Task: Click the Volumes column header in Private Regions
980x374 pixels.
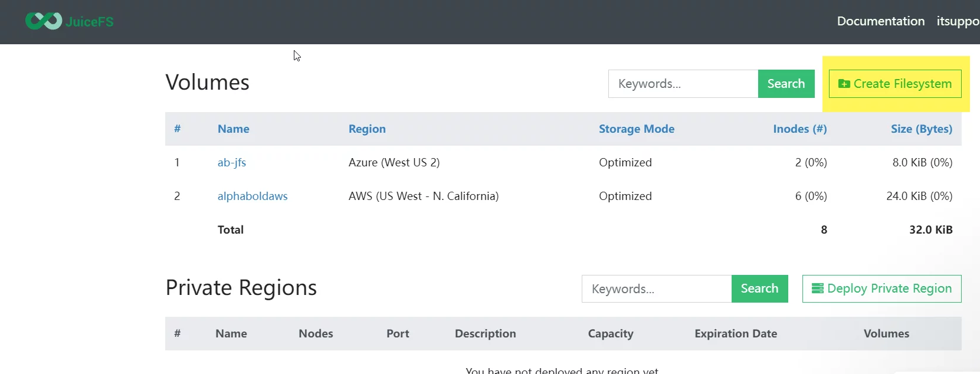Action: 886,333
